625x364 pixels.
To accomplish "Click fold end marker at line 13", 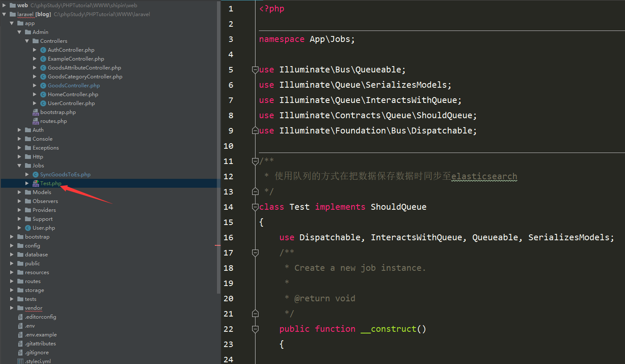I will click(255, 192).
